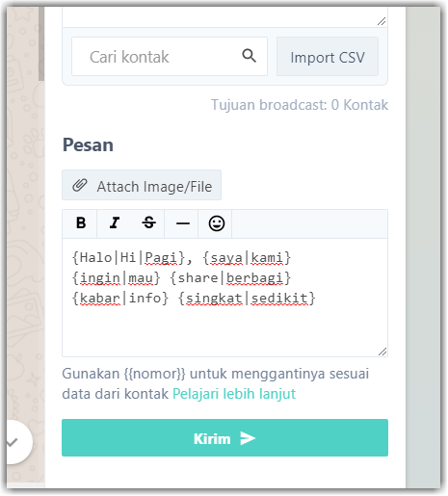Click the message box resize grip corner
The height and width of the screenshot is (496, 448).
click(382, 352)
